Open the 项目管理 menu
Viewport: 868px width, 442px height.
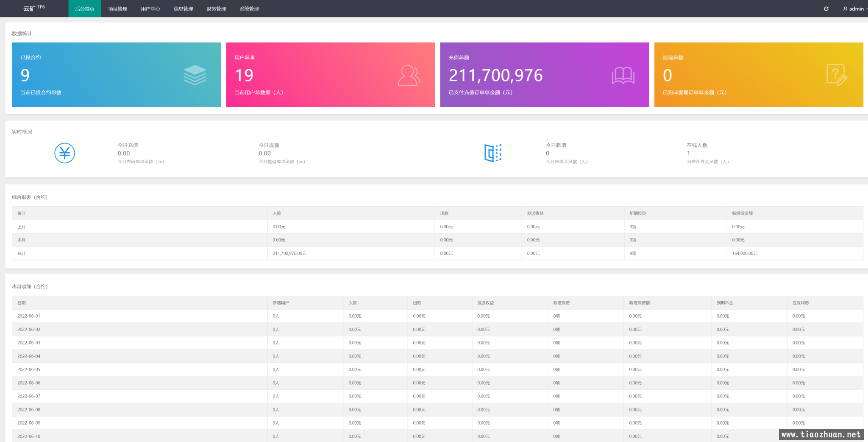point(117,8)
